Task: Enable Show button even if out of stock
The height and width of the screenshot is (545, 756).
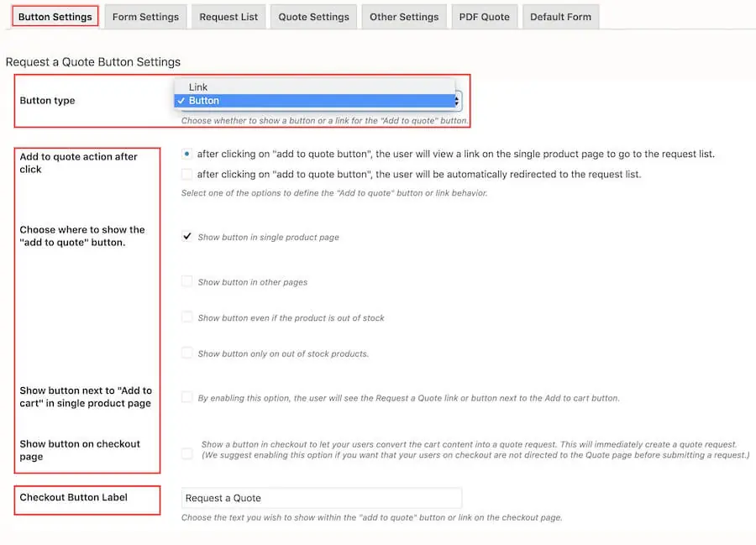Action: coord(186,317)
